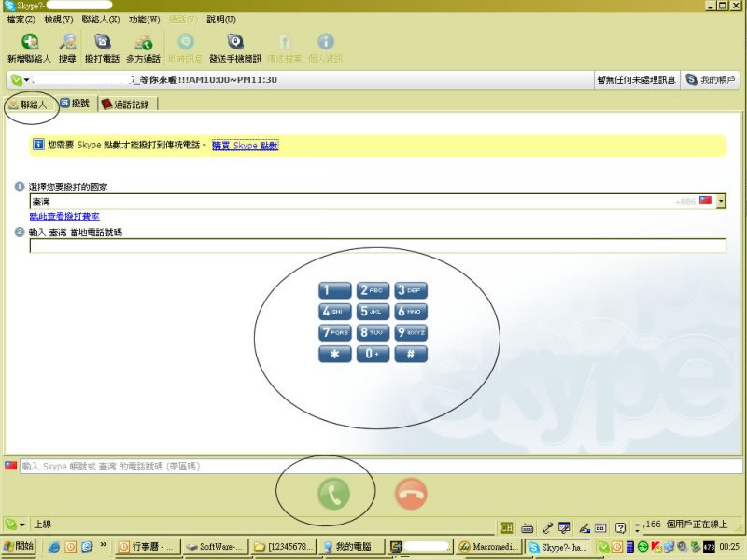
Task: Switch to the SoftWare- taskbar window
Action: pos(215,547)
